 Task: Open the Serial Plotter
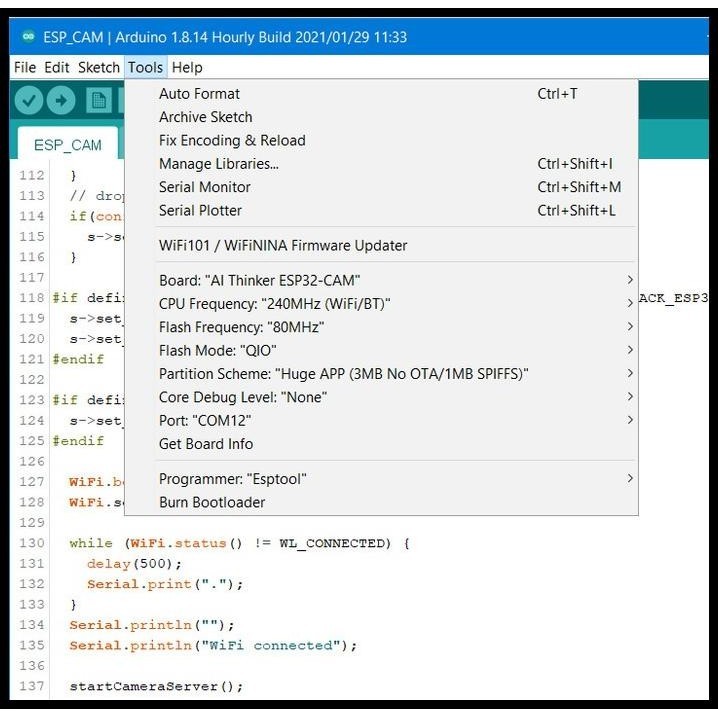tap(200, 210)
